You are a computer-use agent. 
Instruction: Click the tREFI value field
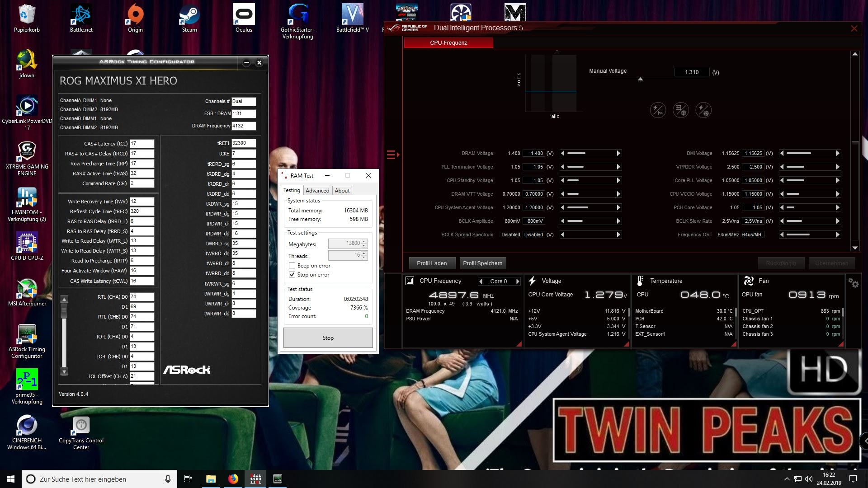point(244,143)
